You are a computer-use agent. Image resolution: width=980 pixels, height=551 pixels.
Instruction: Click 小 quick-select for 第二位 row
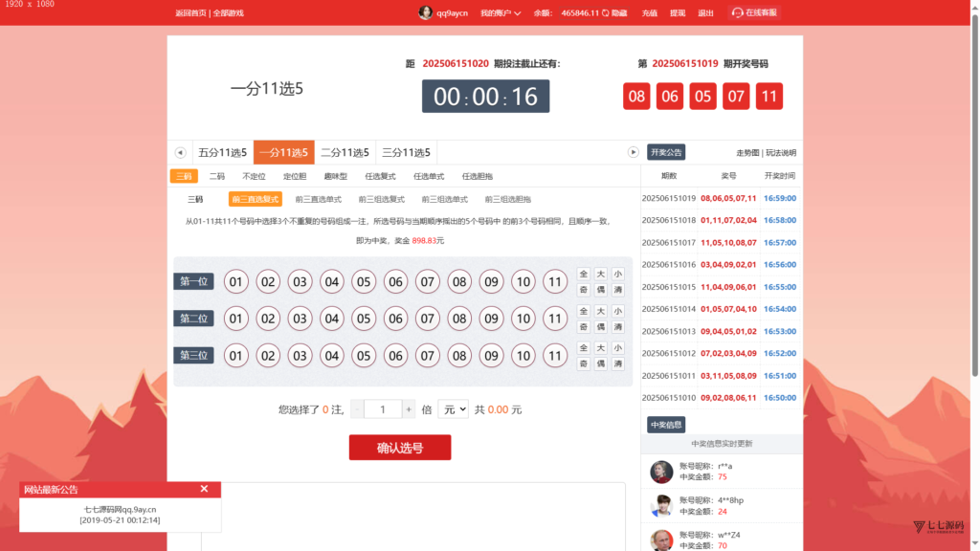point(617,311)
